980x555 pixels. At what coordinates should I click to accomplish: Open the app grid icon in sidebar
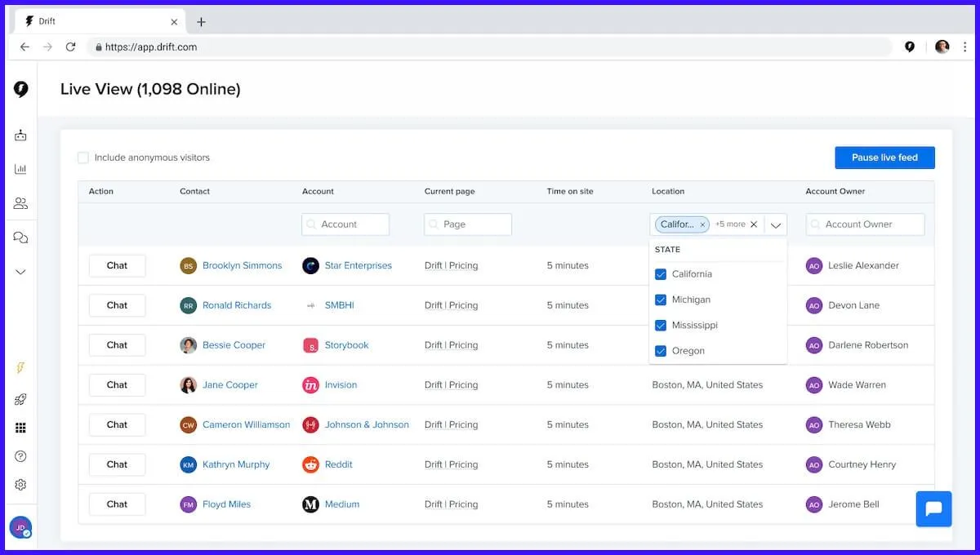pos(20,428)
